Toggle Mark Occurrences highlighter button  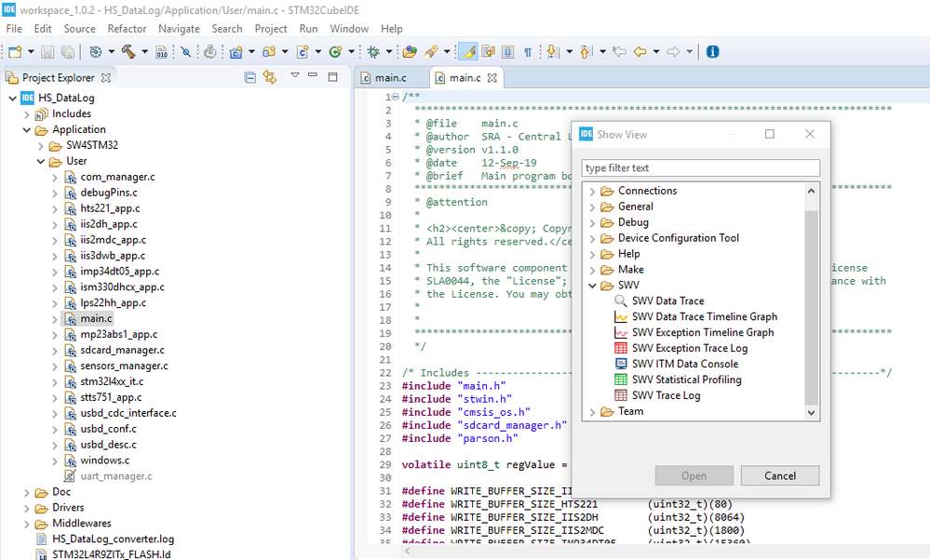tap(468, 52)
